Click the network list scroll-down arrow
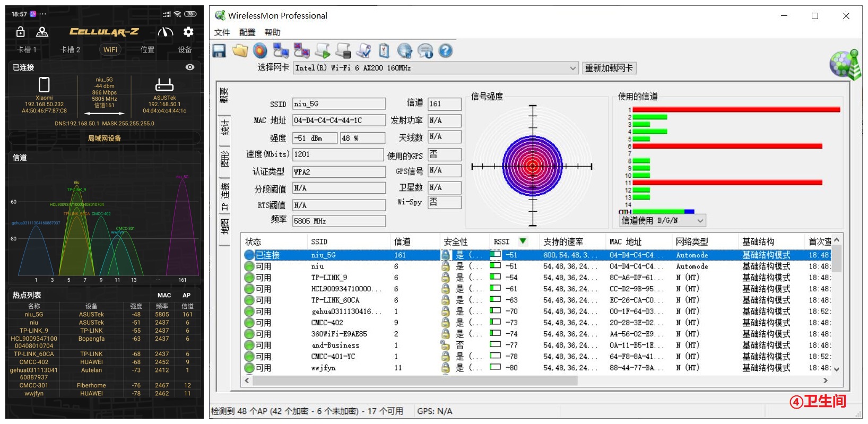Viewport: 868px width, 424px height. [837, 369]
